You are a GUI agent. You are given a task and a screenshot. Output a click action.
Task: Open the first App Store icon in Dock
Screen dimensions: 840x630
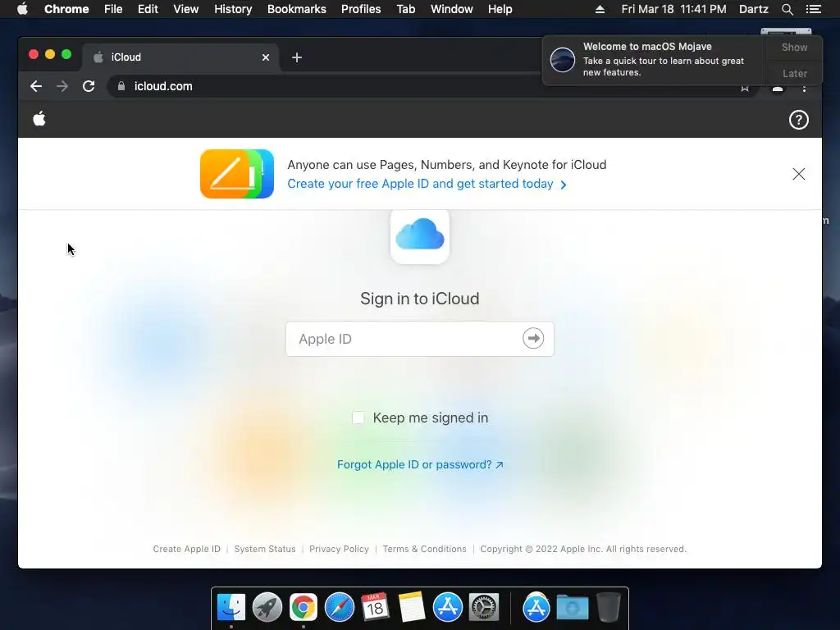tap(447, 608)
